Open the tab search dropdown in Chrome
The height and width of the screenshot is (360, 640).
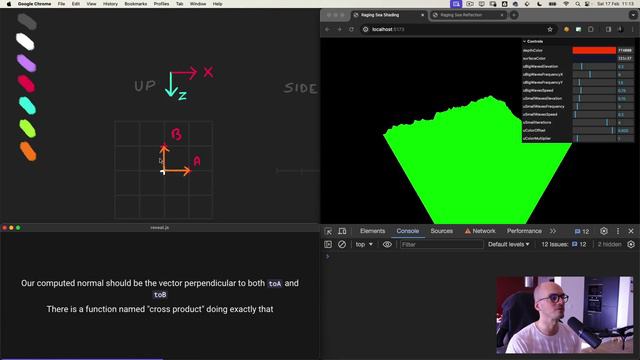pos(633,15)
